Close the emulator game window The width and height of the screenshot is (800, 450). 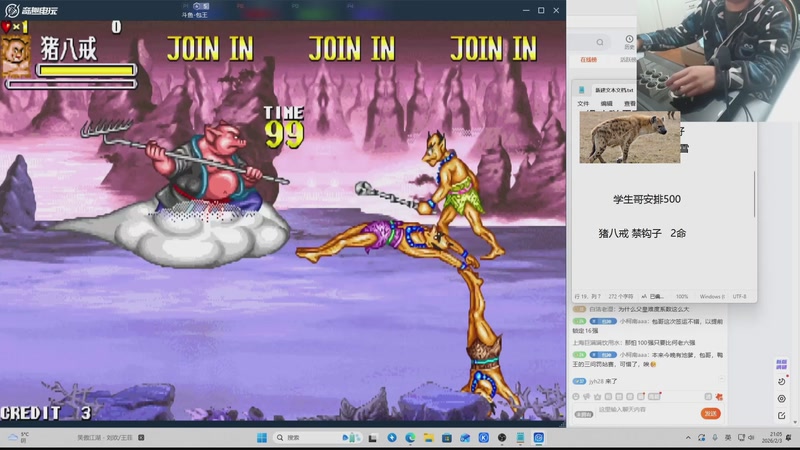pos(556,10)
